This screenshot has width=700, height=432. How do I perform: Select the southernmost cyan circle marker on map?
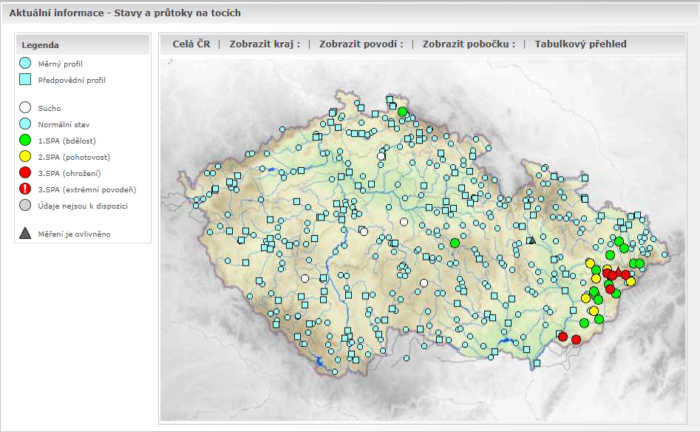tap(335, 372)
